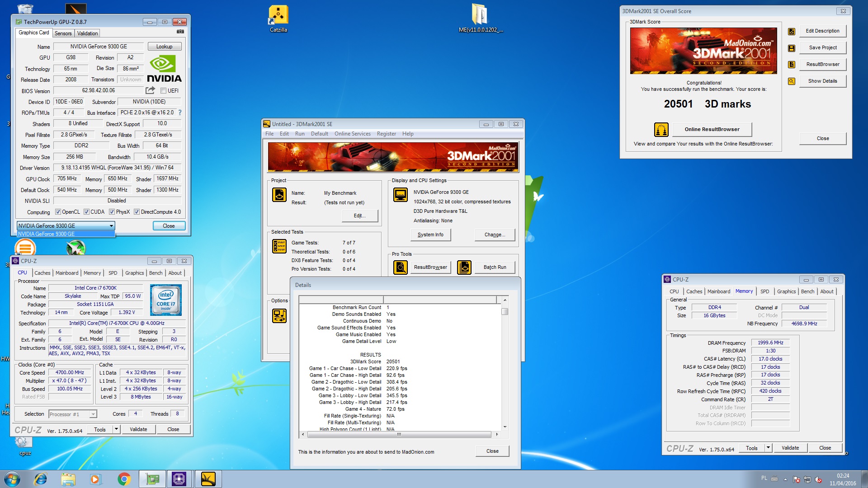Click scroll down arrow in Details list
The height and width of the screenshot is (488, 868).
coord(505,427)
